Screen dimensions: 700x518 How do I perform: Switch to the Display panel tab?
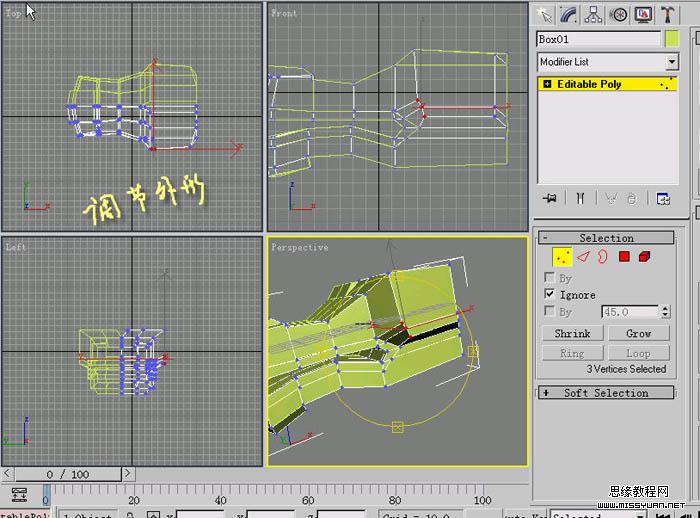pyautogui.click(x=643, y=15)
